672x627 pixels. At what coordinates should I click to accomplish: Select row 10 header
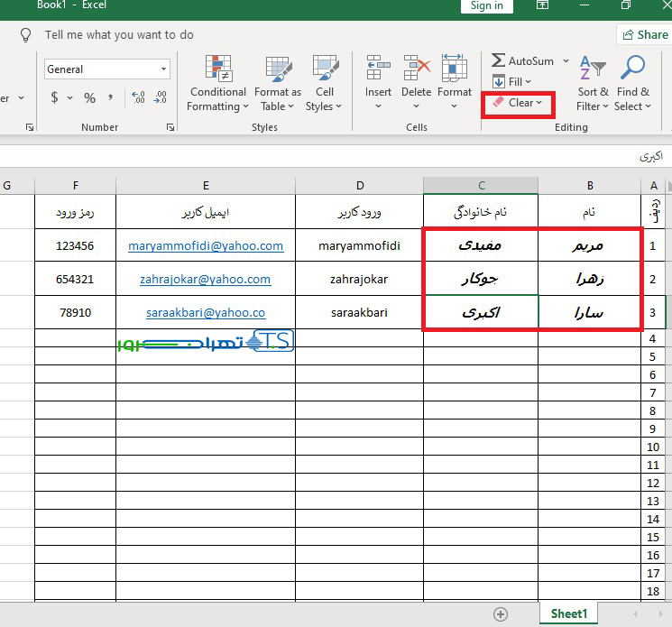tap(653, 447)
